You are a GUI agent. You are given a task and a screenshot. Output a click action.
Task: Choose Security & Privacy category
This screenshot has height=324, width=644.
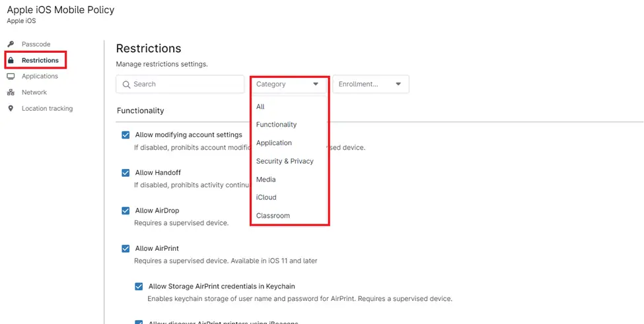coord(285,161)
